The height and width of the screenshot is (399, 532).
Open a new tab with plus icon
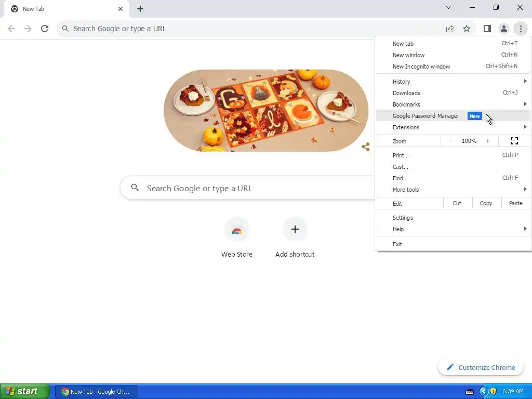coord(140,9)
